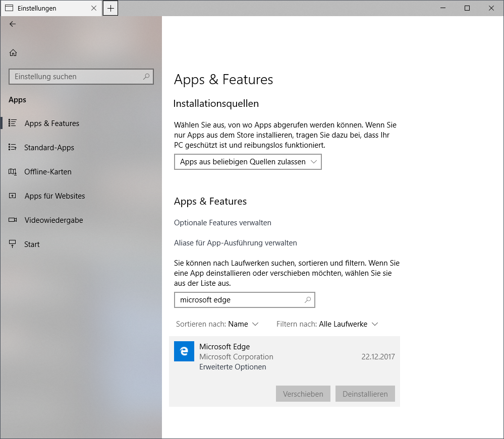The width and height of the screenshot is (504, 439).
Task: Click the Deinstallieren button
Action: pyautogui.click(x=365, y=394)
